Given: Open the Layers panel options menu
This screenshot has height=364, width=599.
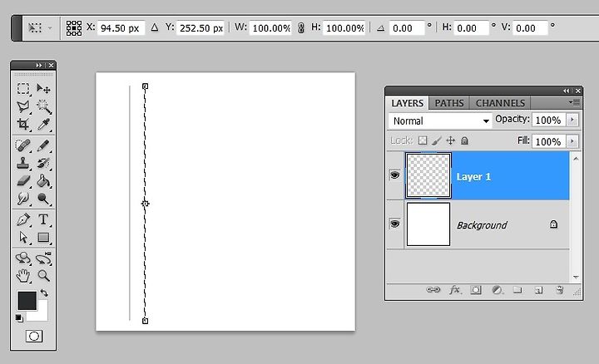Looking at the screenshot, I should [575, 102].
